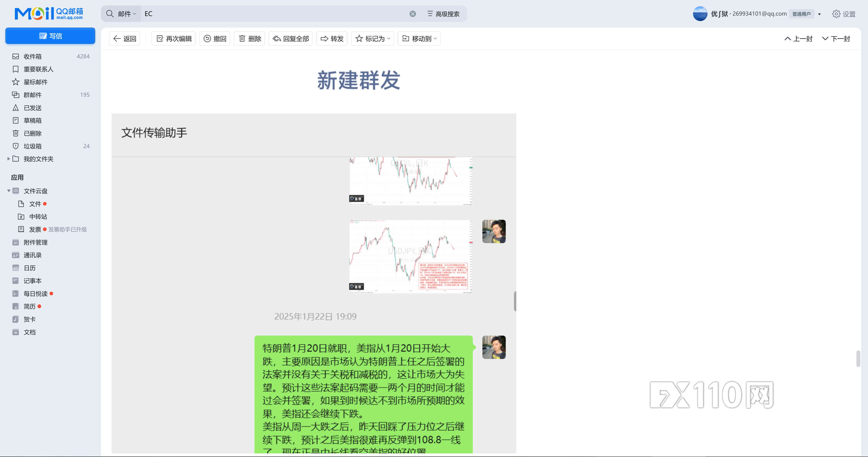
Task: Click 撤回 to recall the email
Action: click(x=215, y=39)
